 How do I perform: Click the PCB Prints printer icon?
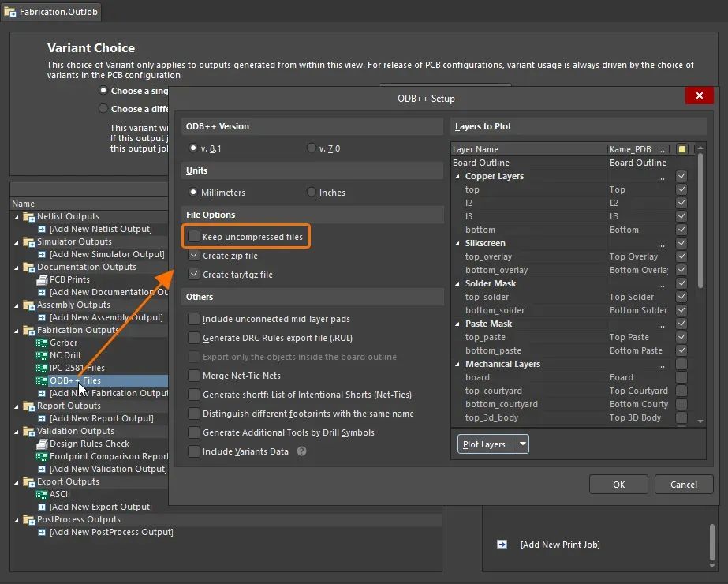(42, 279)
